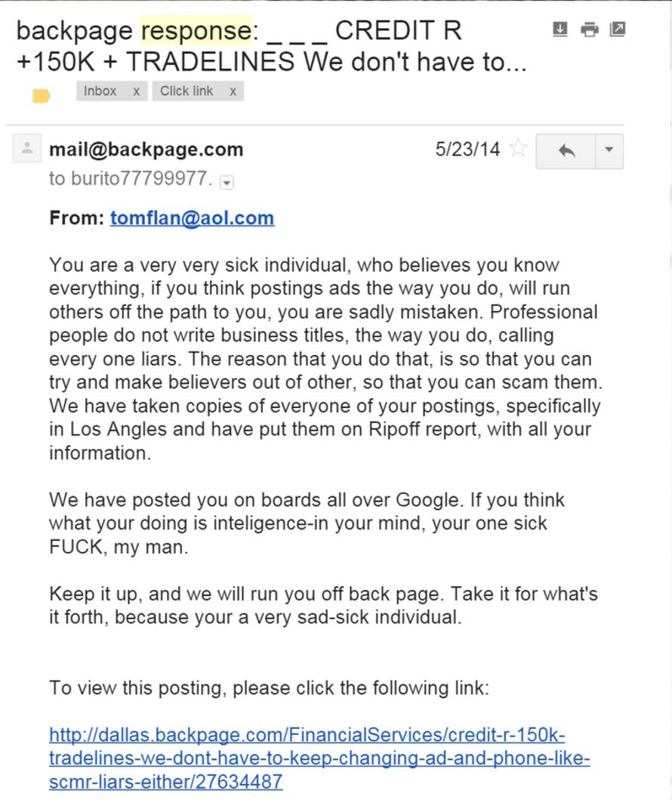The image size is (672, 800).
Task: Click the sender avatar placeholder
Action: point(26,149)
